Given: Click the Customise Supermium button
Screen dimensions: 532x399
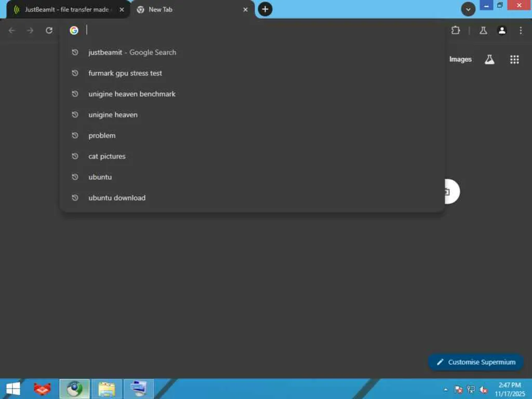Looking at the screenshot, I should [476, 362].
